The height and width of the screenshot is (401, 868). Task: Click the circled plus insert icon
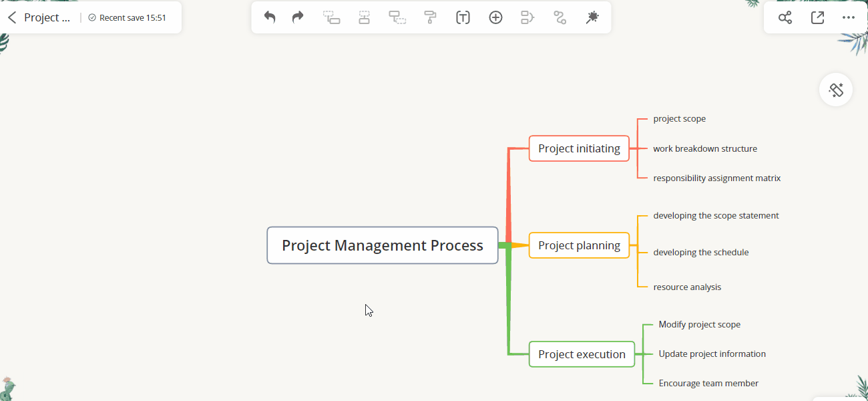[495, 17]
